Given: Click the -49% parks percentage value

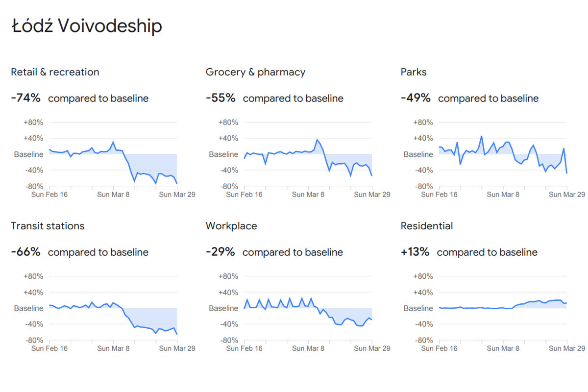Looking at the screenshot, I should (416, 98).
